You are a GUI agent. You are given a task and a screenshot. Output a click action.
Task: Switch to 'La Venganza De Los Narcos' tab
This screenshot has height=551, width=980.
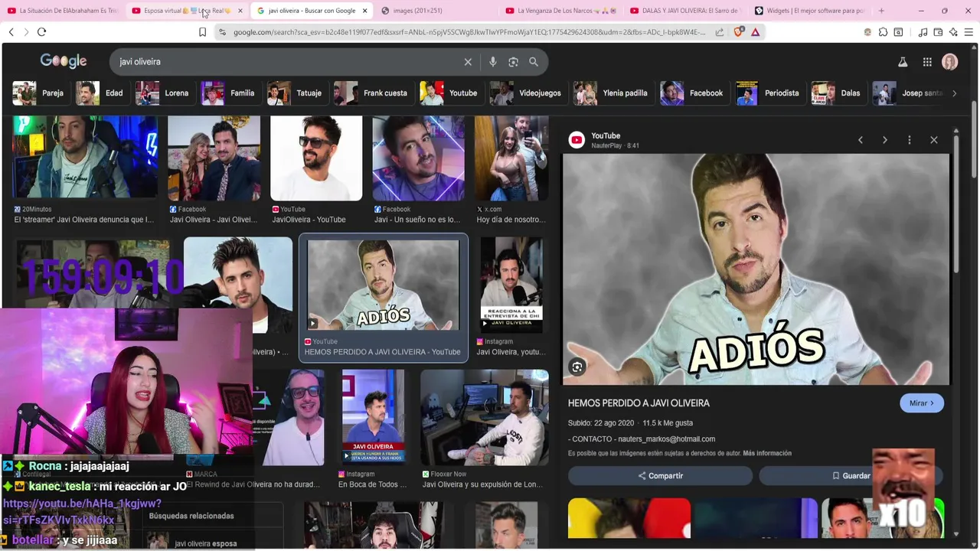(561, 11)
